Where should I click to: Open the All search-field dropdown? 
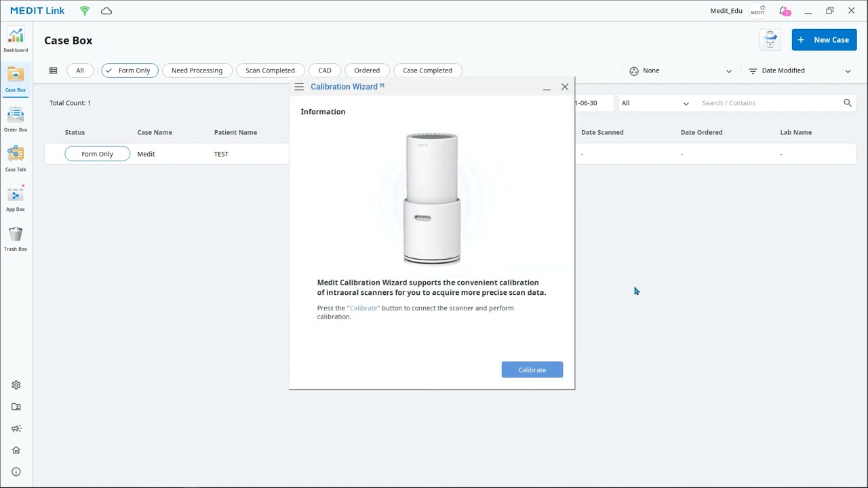pos(655,103)
